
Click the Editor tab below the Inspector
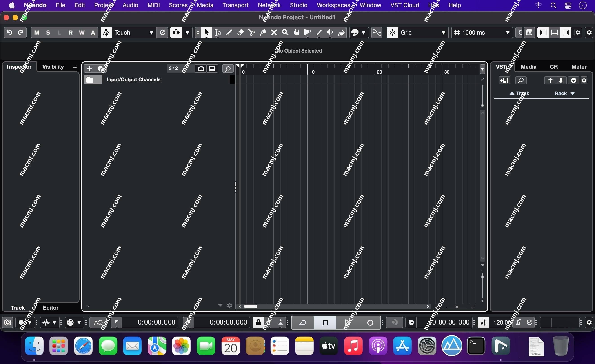tap(51, 307)
